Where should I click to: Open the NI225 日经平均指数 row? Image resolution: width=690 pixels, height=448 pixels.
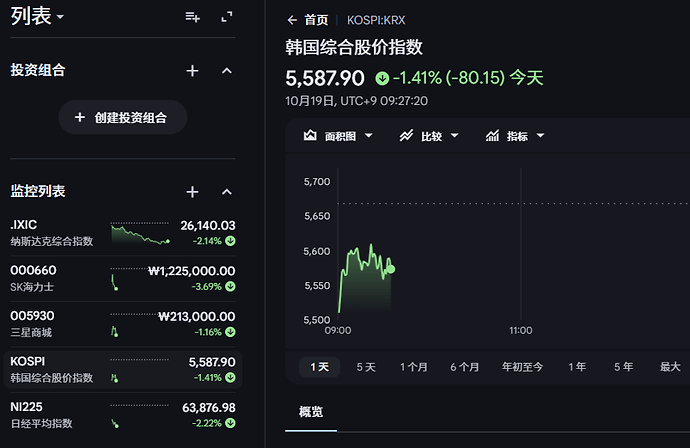tap(123, 415)
